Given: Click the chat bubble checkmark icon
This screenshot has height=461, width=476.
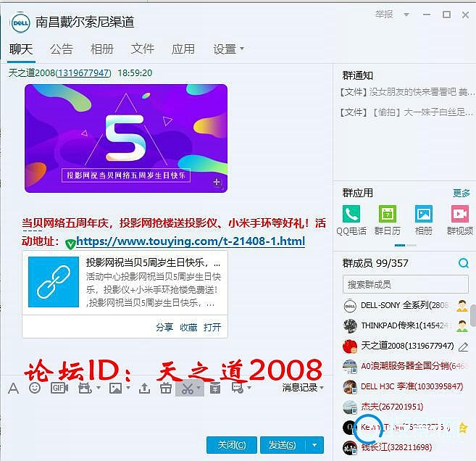Looking at the screenshot, I should (237, 388).
